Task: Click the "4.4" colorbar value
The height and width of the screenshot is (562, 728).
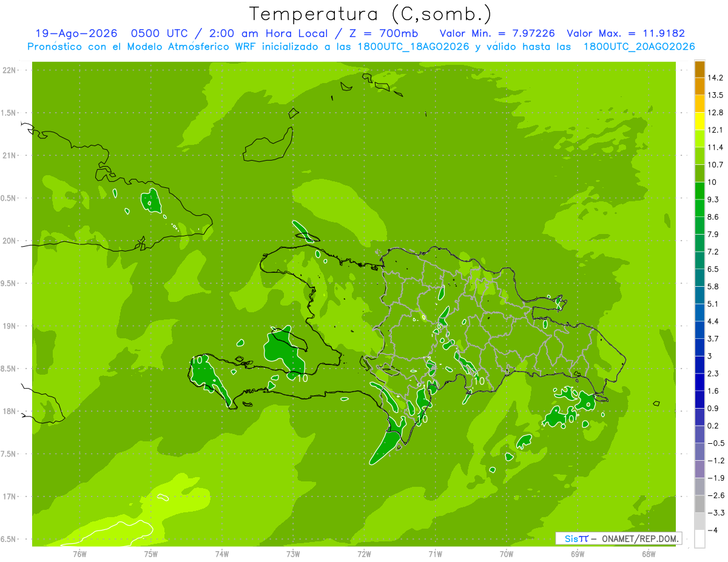Action: click(x=713, y=321)
